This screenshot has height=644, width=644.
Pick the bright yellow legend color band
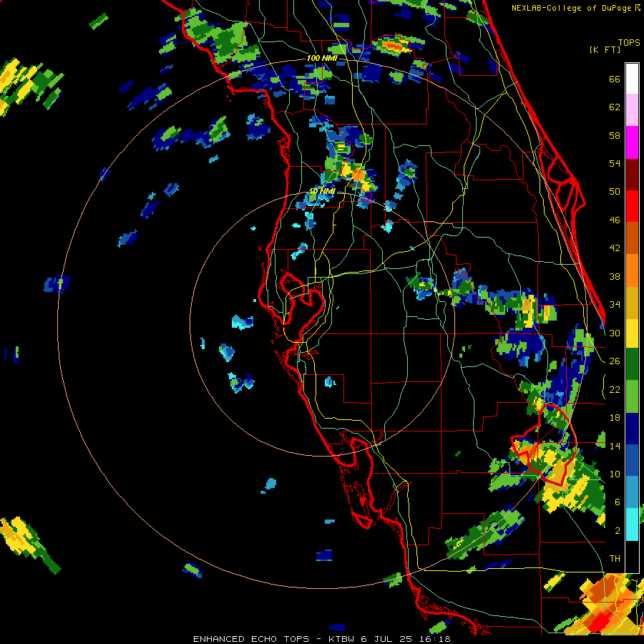click(x=632, y=333)
